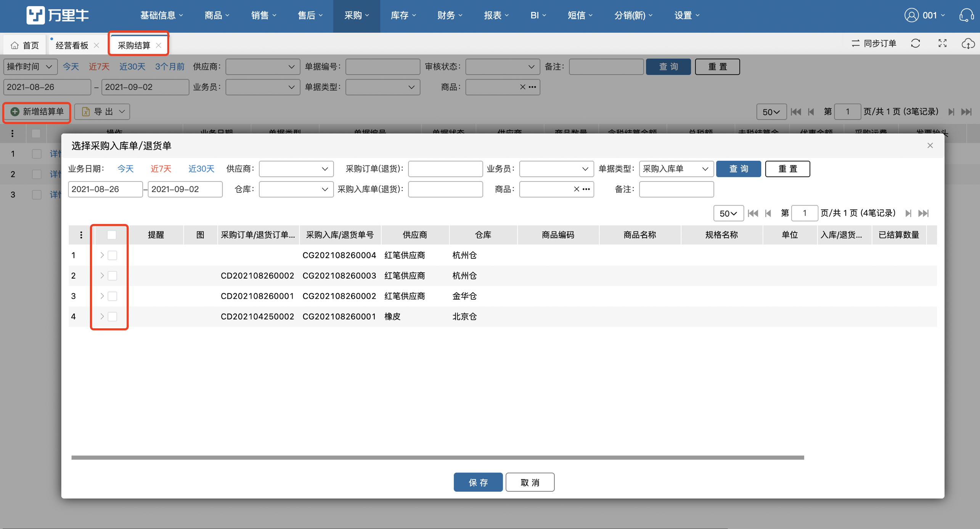Click the 万里牛 logo icon
The height and width of the screenshot is (529, 980).
point(35,15)
